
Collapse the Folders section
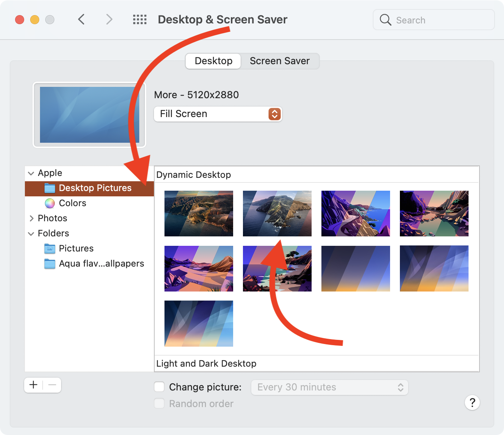point(31,234)
